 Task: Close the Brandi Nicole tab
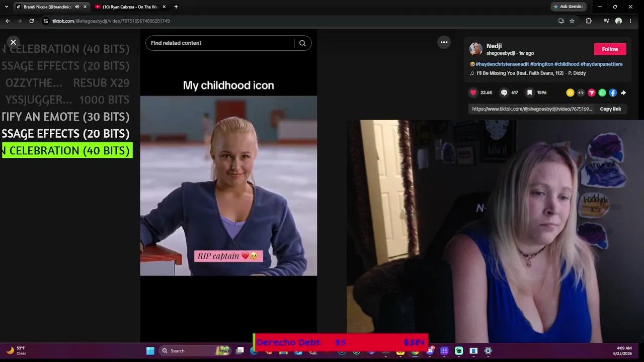pos(85,7)
